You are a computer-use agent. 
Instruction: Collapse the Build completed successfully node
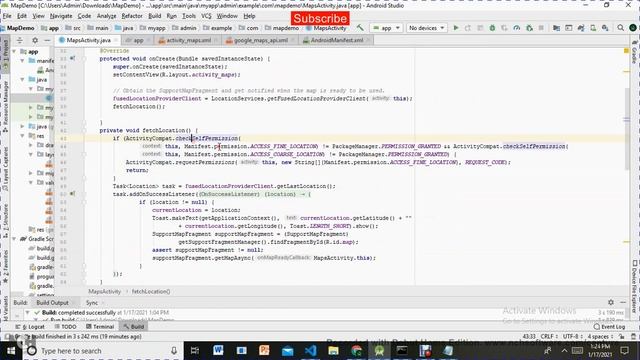pos(27,313)
